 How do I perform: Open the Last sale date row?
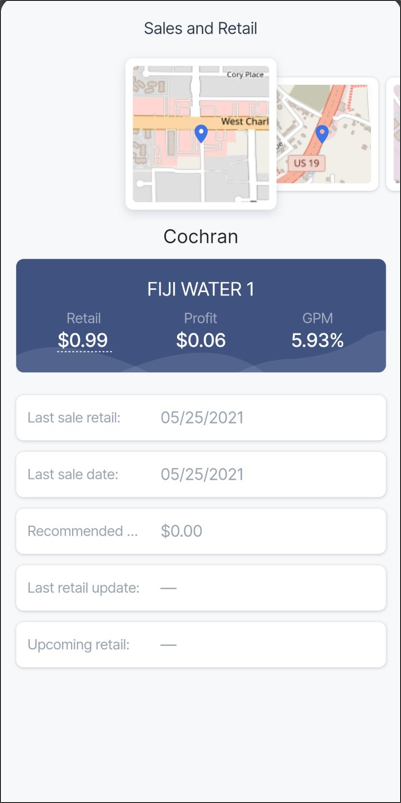[x=201, y=474]
